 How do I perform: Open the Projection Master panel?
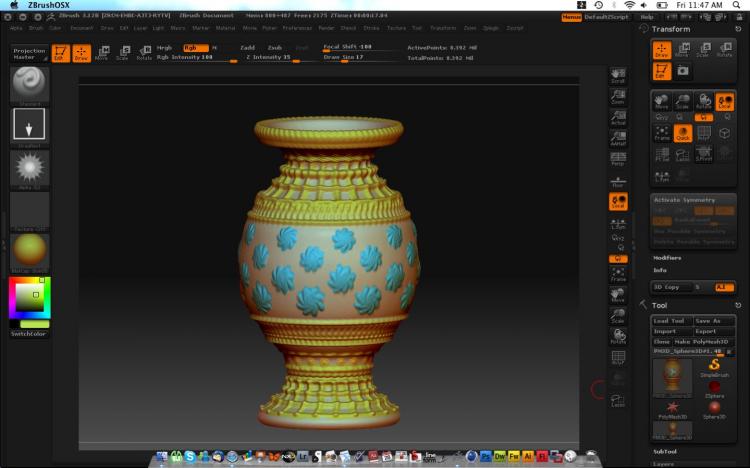coord(29,53)
